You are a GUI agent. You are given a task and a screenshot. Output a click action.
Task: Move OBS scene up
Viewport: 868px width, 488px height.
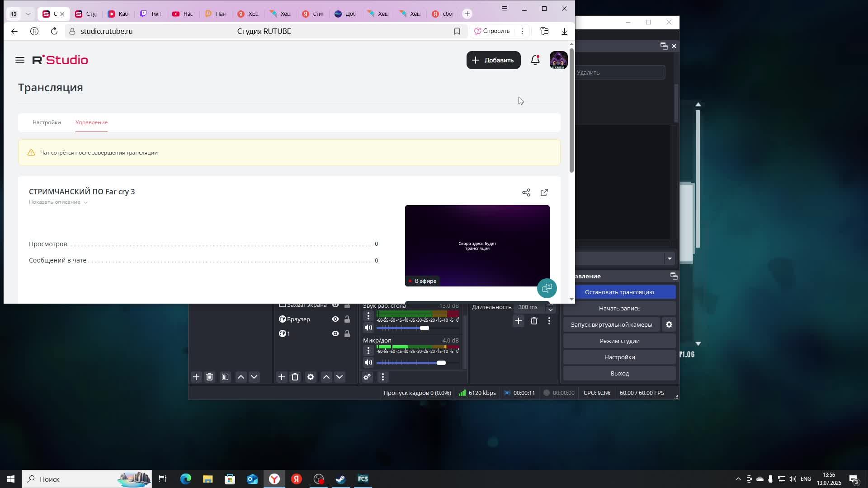pyautogui.click(x=241, y=377)
